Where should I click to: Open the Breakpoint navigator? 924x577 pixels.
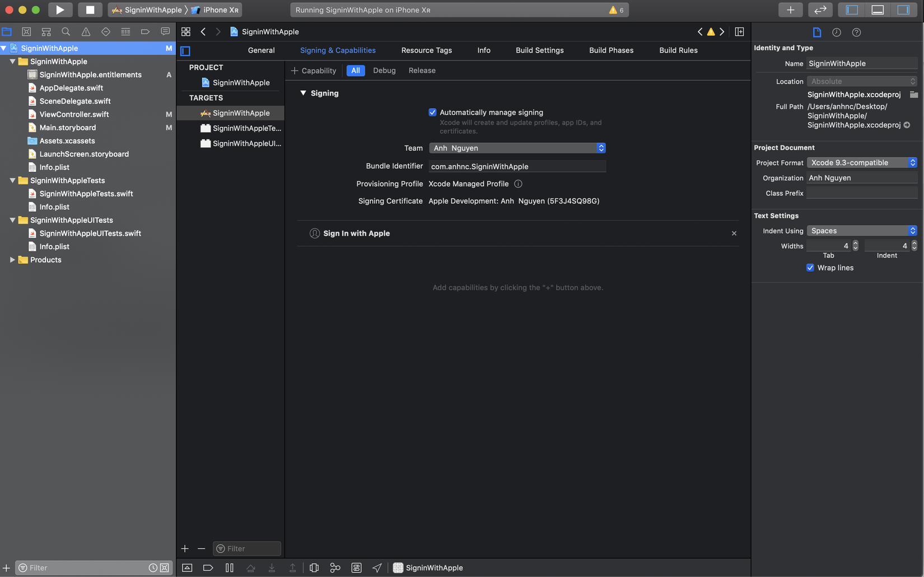click(145, 32)
